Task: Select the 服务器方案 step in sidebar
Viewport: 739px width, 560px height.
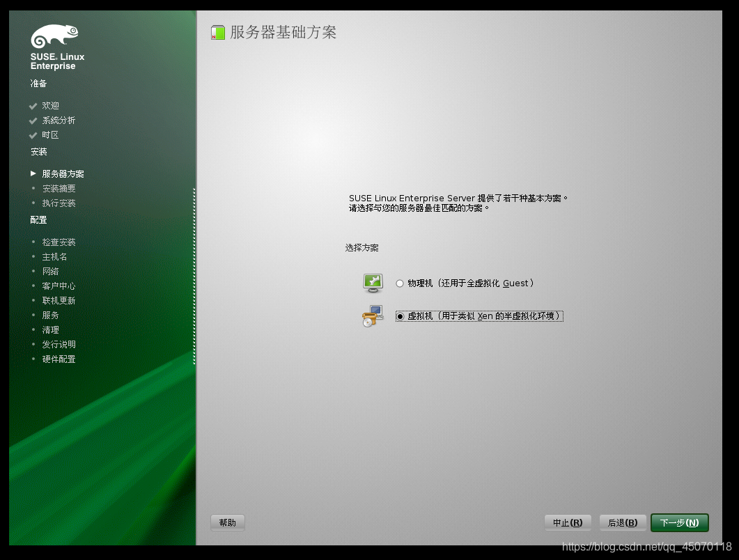Action: coord(63,174)
